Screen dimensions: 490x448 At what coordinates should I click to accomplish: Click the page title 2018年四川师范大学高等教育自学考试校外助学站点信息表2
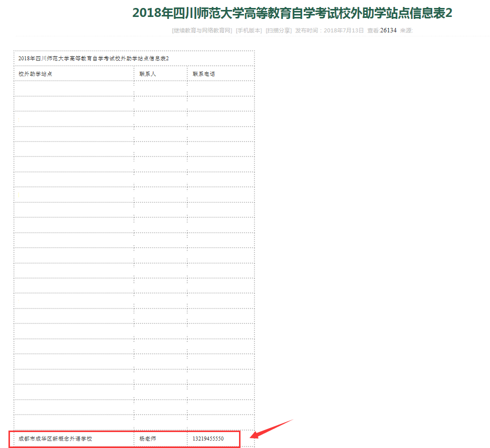click(292, 13)
